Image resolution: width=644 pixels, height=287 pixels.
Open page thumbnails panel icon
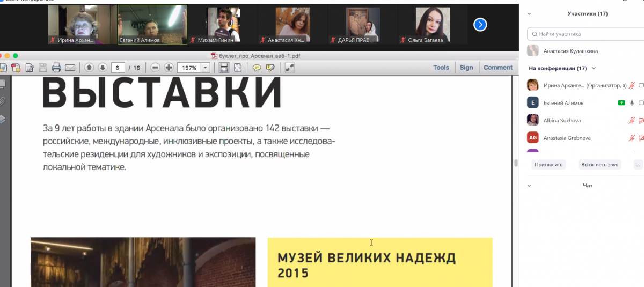coord(2,83)
